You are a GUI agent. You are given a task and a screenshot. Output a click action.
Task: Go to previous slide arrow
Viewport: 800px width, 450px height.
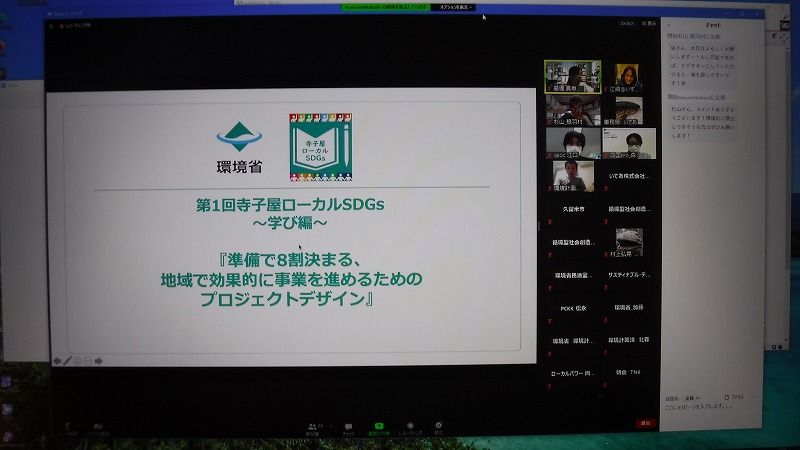click(57, 361)
